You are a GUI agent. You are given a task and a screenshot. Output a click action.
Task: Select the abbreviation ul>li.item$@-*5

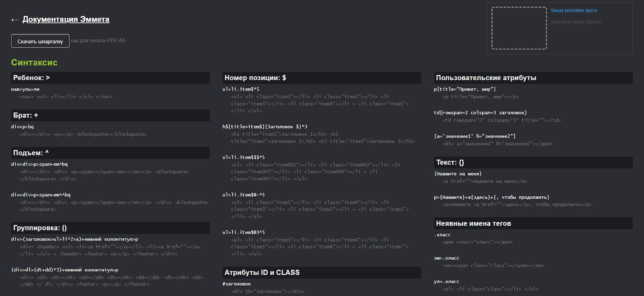coord(244,195)
